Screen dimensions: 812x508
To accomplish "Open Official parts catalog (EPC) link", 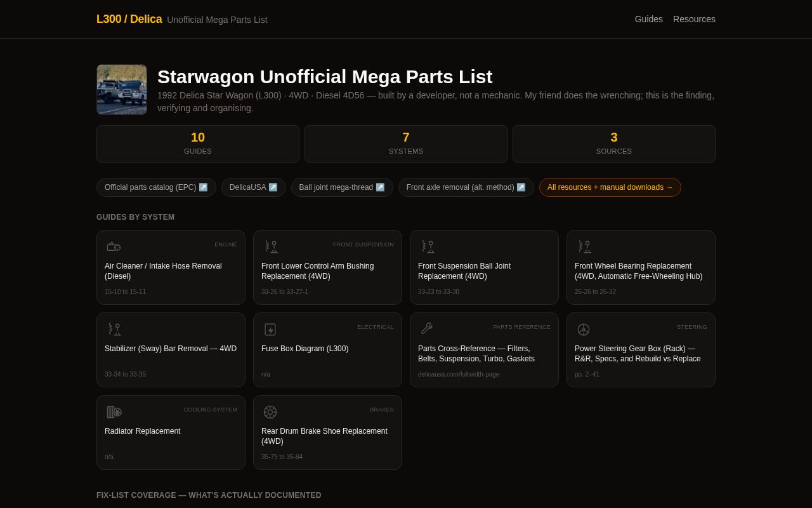I will click(x=156, y=187).
